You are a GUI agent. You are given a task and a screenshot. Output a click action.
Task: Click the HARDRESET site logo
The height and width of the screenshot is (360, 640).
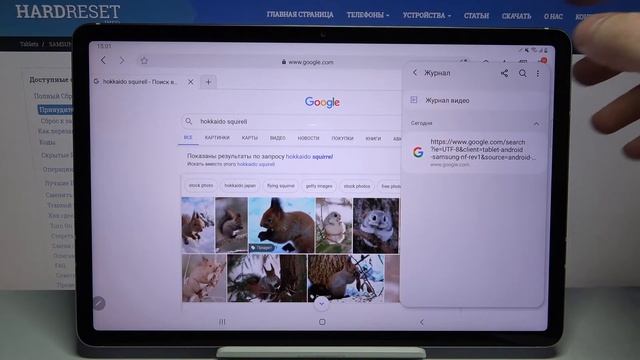coord(68,12)
